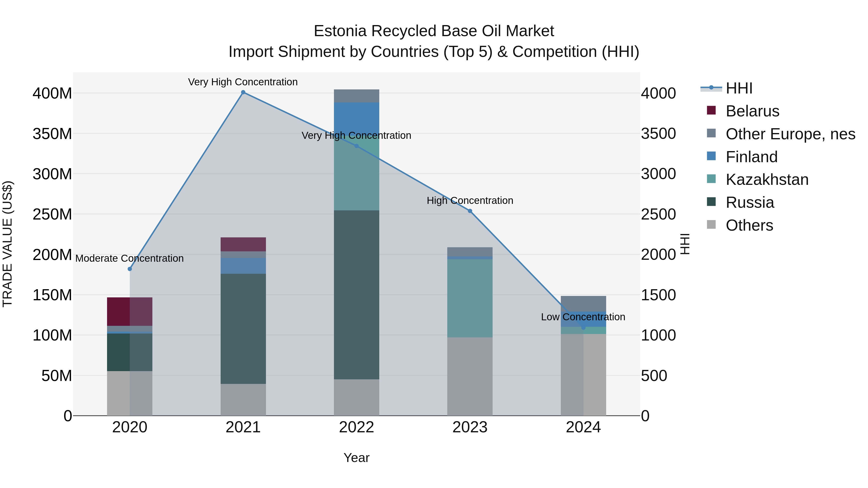Click the Russia segment of the 2020 bar
This screenshot has width=868, height=488.
130,352
